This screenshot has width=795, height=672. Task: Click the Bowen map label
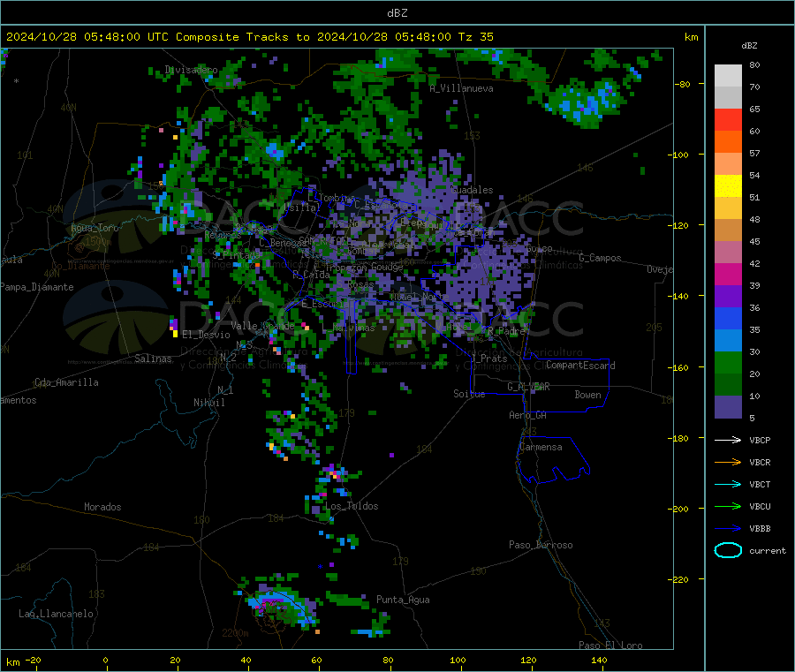click(x=587, y=395)
